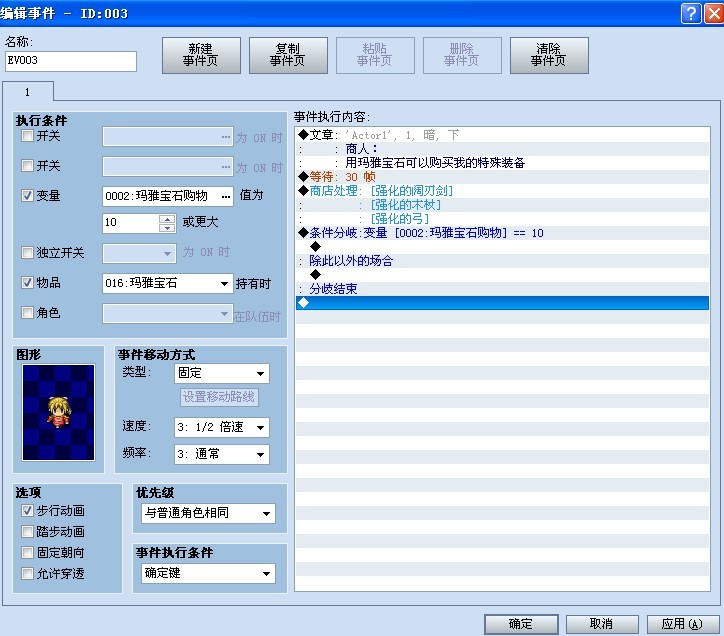Image resolution: width=724 pixels, height=636 pixels.
Task: Click the variable value field showing 10
Action: (131, 223)
